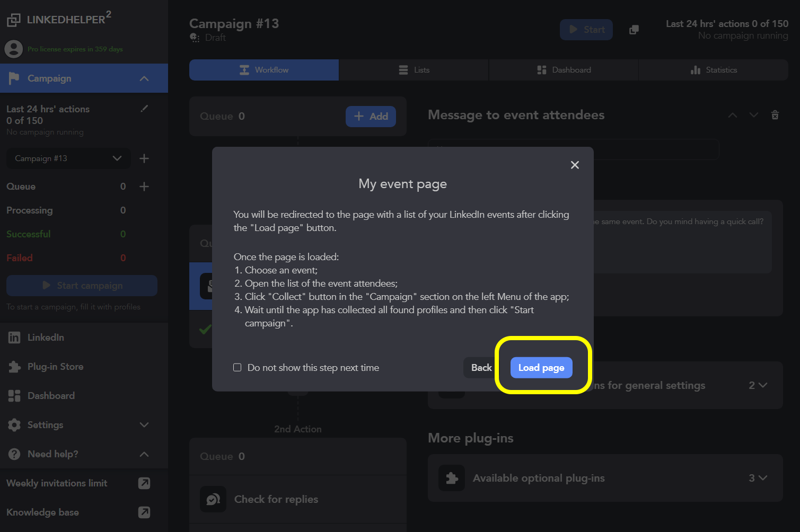
Task: Click Failed row in sidebar
Action: [66, 258]
